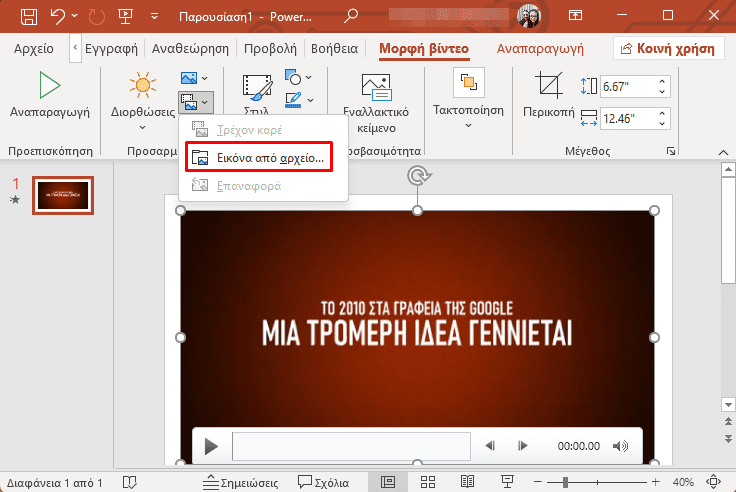
Task: Go to next slide double-arrow
Action: click(x=728, y=438)
